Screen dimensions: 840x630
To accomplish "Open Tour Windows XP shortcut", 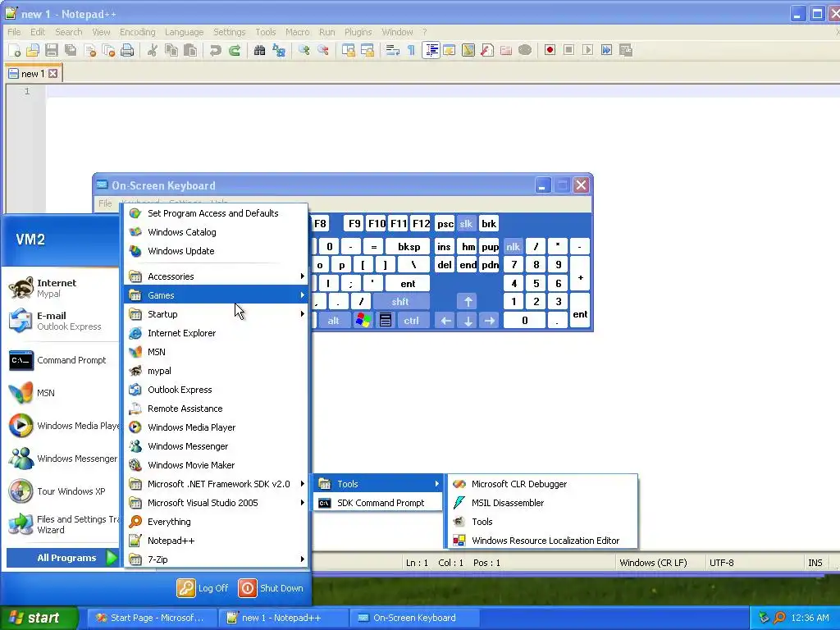I will (x=61, y=491).
